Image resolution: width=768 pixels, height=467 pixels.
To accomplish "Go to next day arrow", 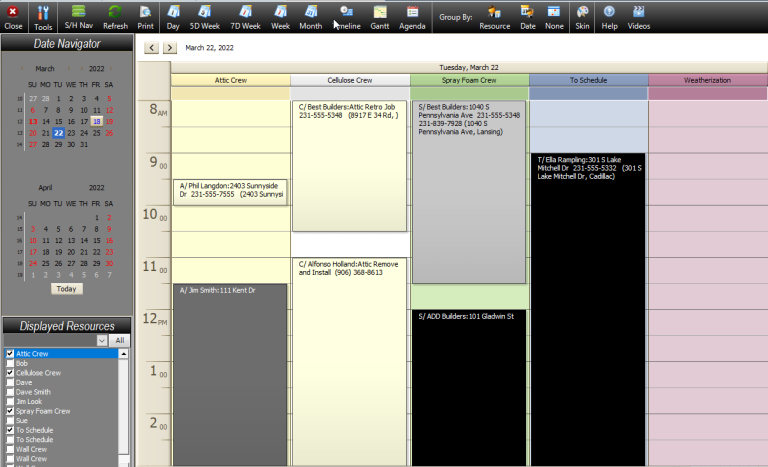I will 170,48.
